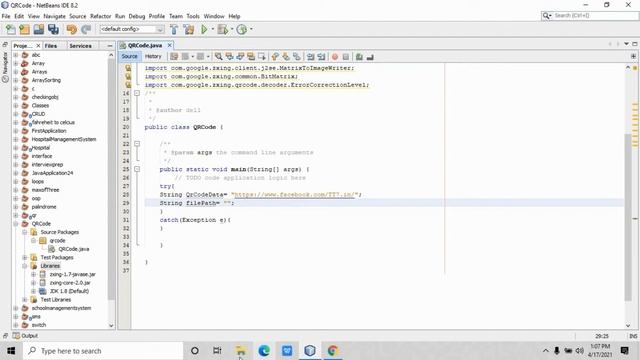Viewport: 640px width, 360px height.
Task: Click the Open Project icon
Action: [39, 29]
